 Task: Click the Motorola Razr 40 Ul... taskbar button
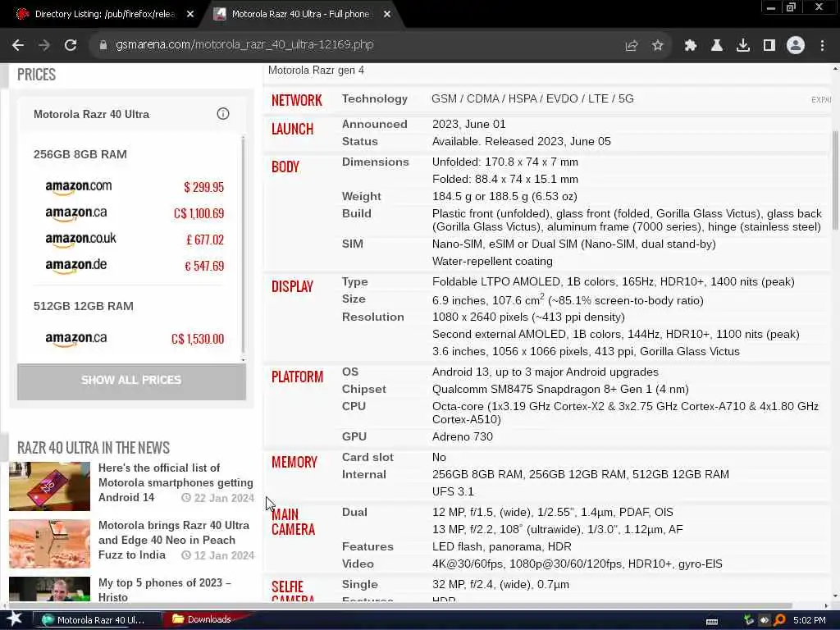(95, 620)
